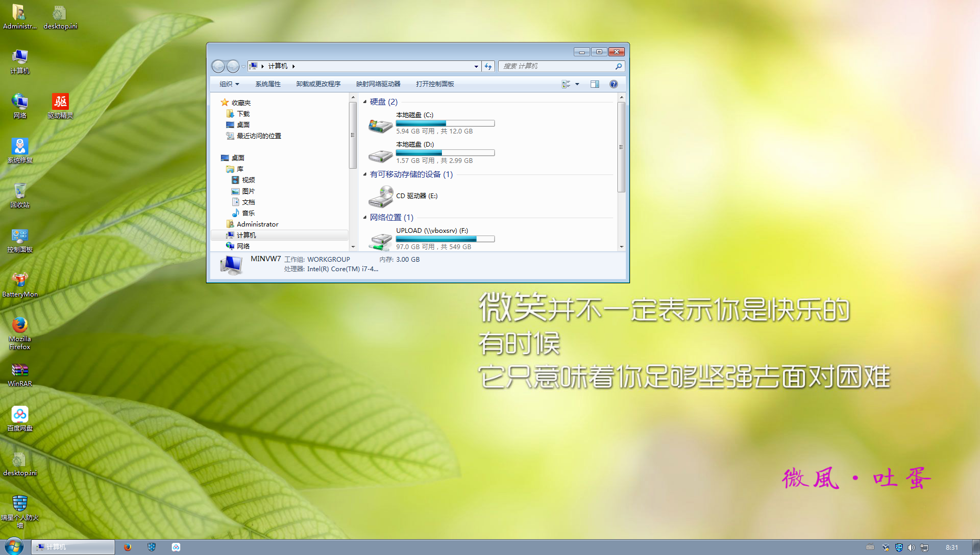Click the explorer forward navigation button
This screenshot has width=980, height=555.
click(x=233, y=66)
